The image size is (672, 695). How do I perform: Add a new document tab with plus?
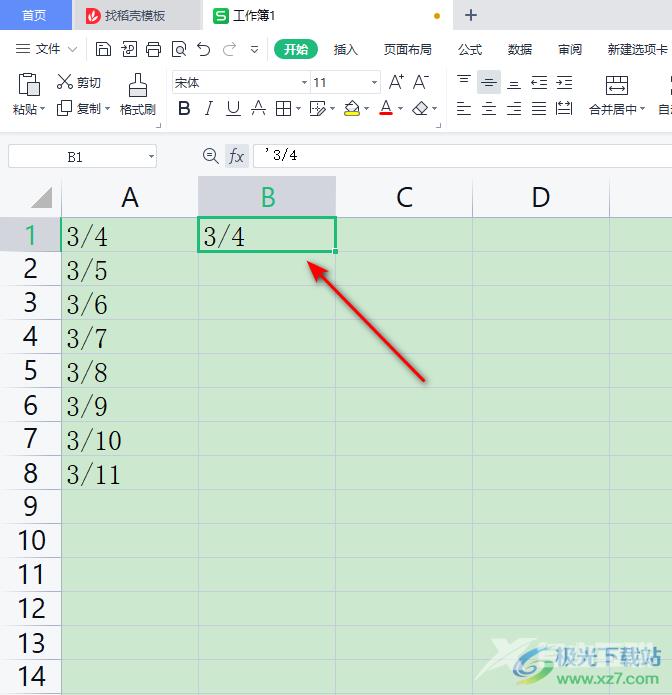click(x=471, y=15)
